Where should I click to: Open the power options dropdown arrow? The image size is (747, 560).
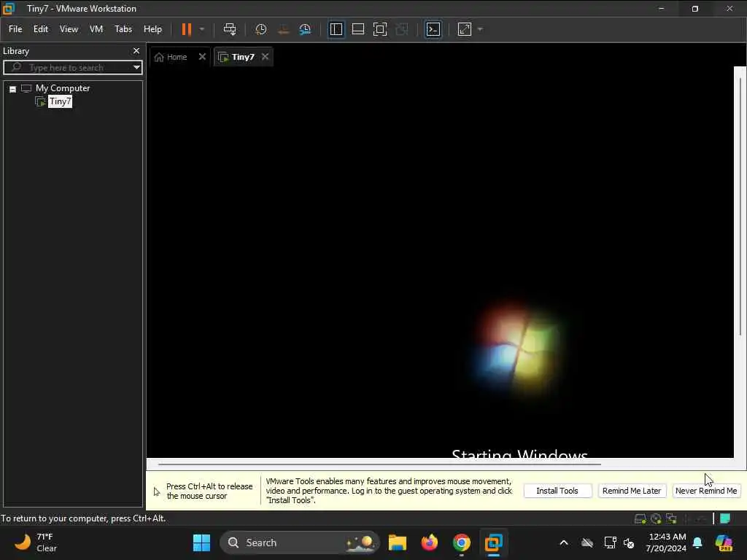pyautogui.click(x=202, y=29)
